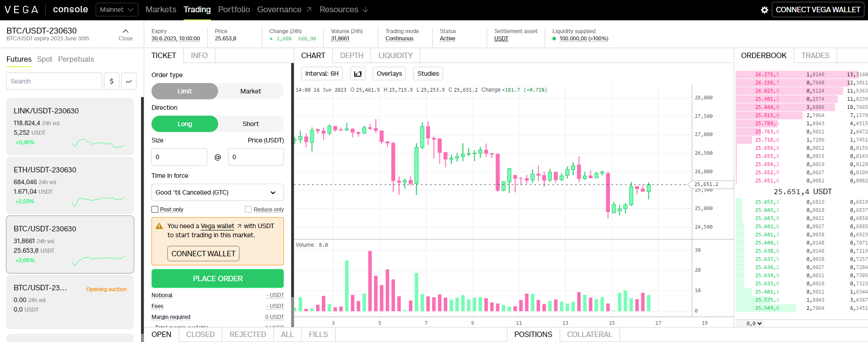Click the CONNECT VEGA WALLET button
The image size is (868, 342).
tap(817, 10)
